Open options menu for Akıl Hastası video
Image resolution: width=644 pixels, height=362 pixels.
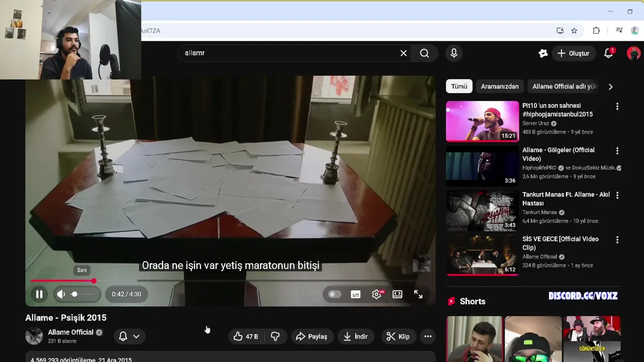617,195
